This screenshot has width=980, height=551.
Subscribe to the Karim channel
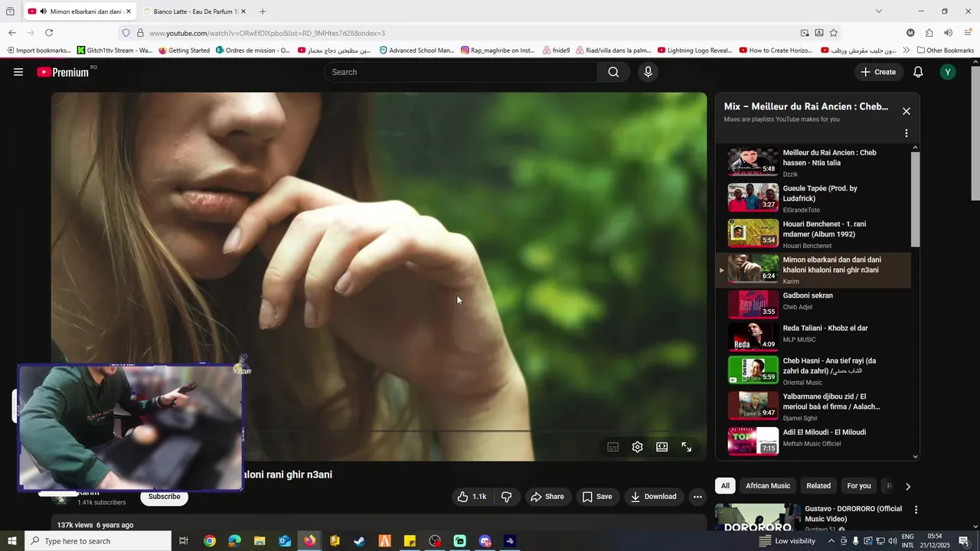tap(164, 497)
